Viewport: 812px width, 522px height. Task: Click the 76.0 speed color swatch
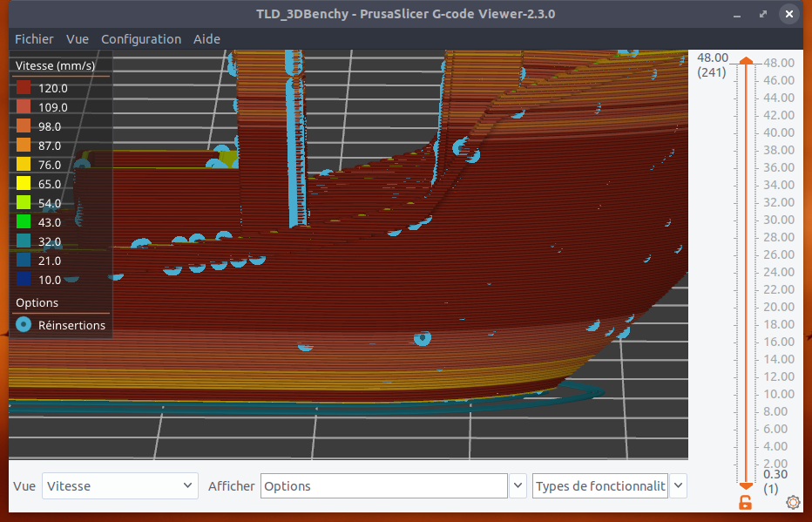point(24,164)
